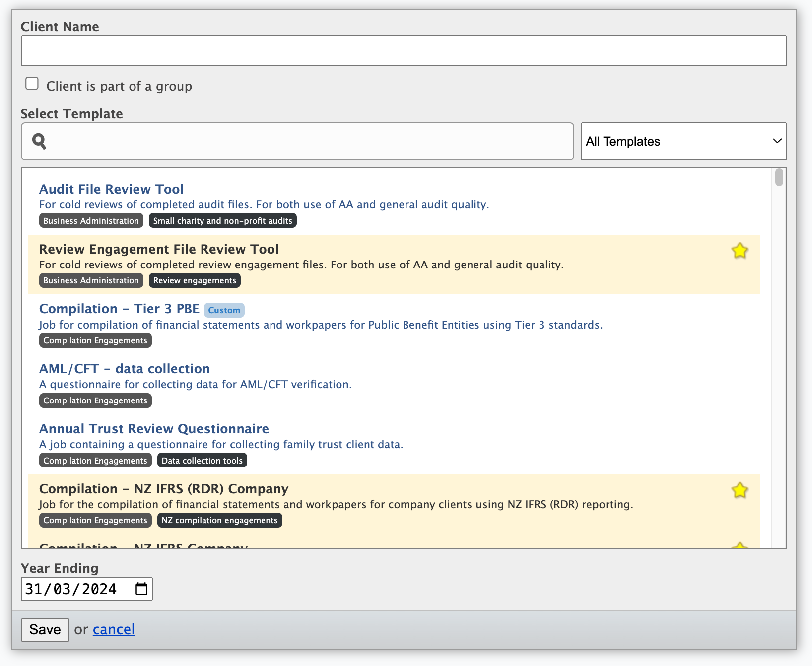Click the Custom badge on Compilation Tier 3 PBE
Screen dimensions: 812x666
(x=224, y=310)
